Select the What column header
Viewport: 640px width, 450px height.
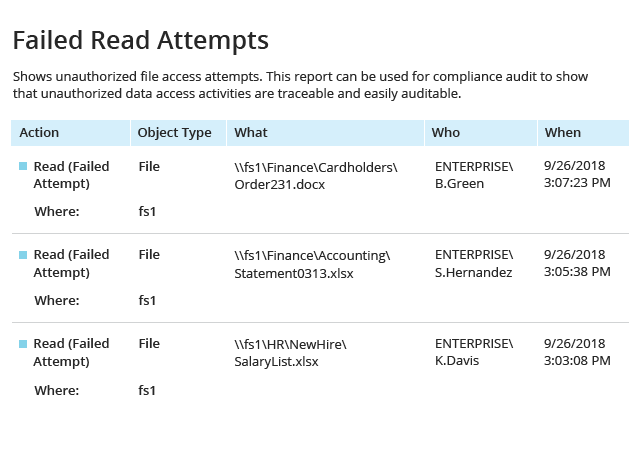pyautogui.click(x=325, y=133)
